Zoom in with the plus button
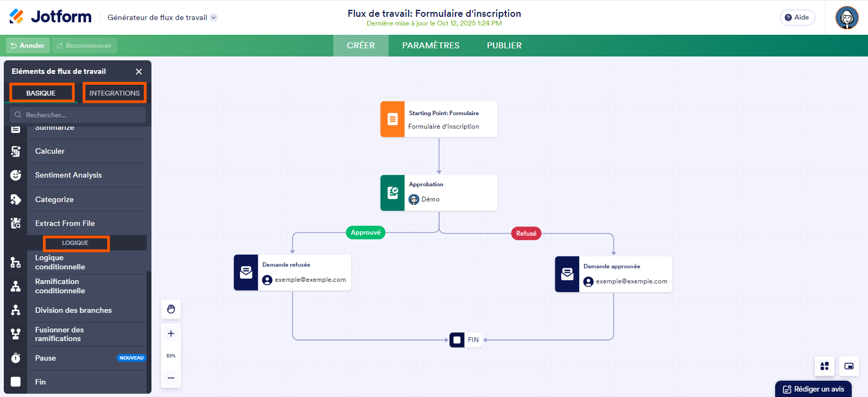The height and width of the screenshot is (397, 868). coord(171,333)
